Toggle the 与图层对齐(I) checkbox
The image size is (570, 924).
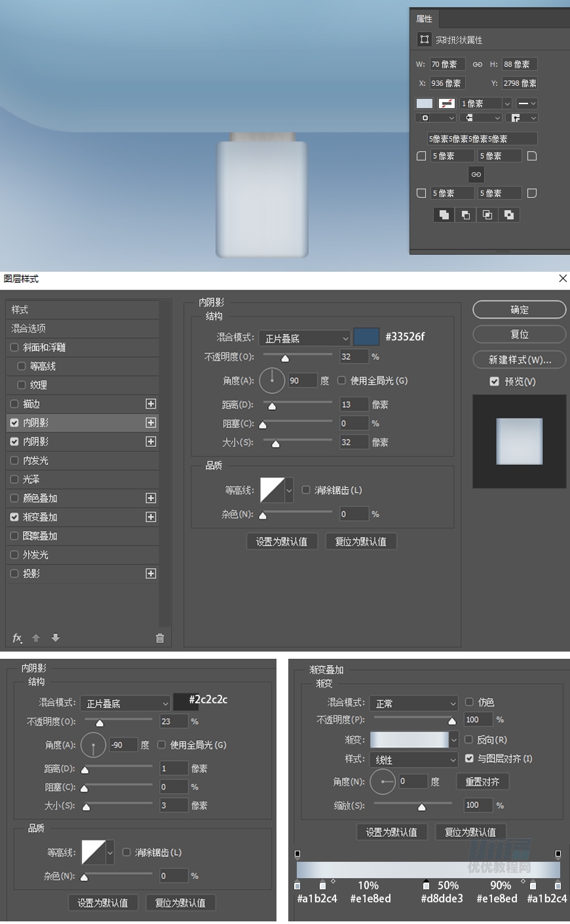coord(469,758)
